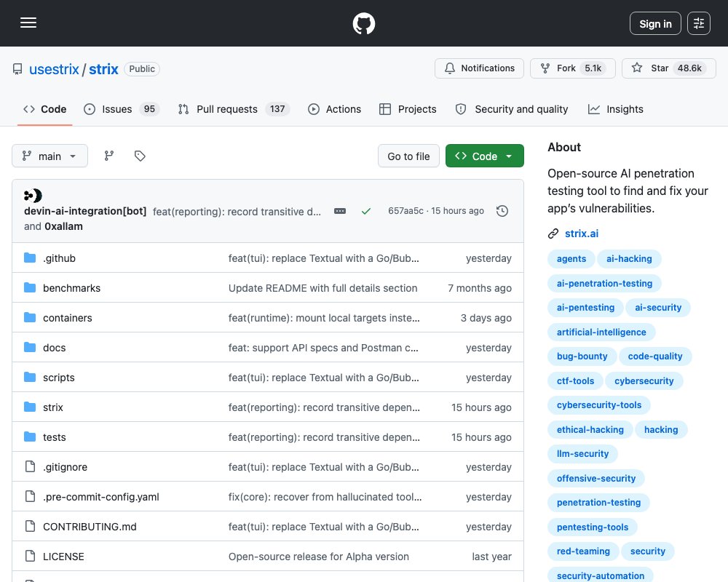View tags via the tag icon
This screenshot has width=728, height=582.
(140, 156)
